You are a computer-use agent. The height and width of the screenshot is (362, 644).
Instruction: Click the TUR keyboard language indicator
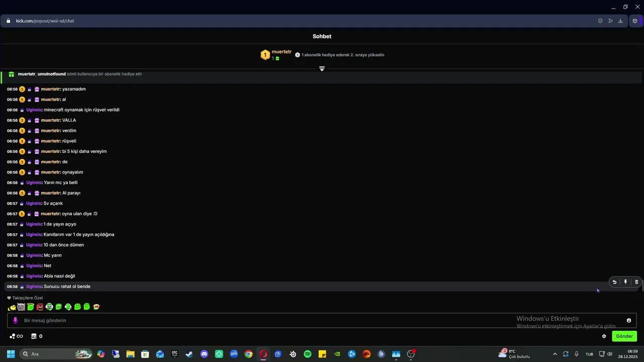[x=589, y=354]
